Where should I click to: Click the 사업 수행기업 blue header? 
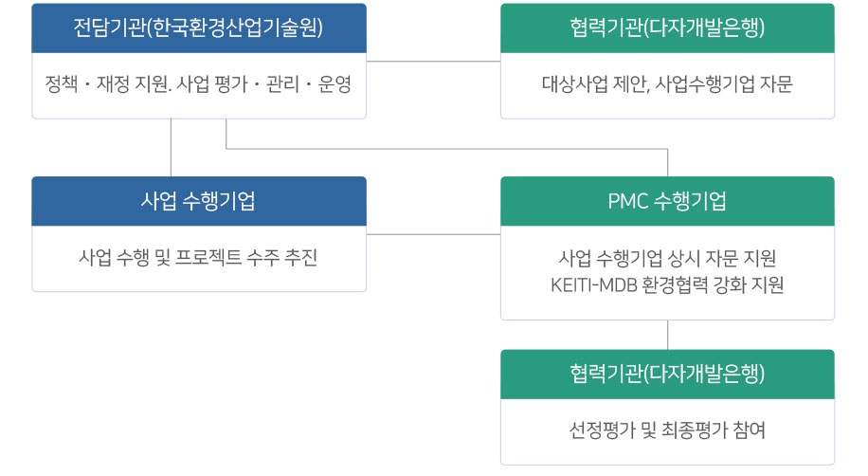tap(199, 201)
